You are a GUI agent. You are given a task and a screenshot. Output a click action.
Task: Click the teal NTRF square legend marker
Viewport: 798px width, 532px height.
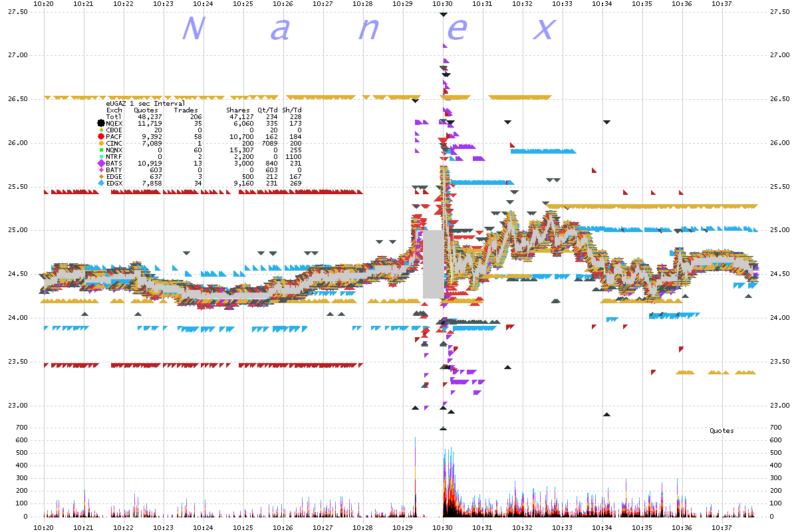tap(100, 156)
